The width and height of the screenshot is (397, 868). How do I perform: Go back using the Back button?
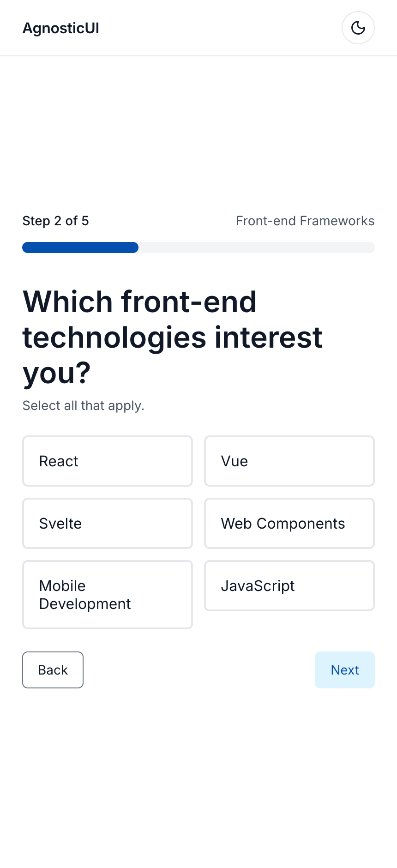point(53,670)
